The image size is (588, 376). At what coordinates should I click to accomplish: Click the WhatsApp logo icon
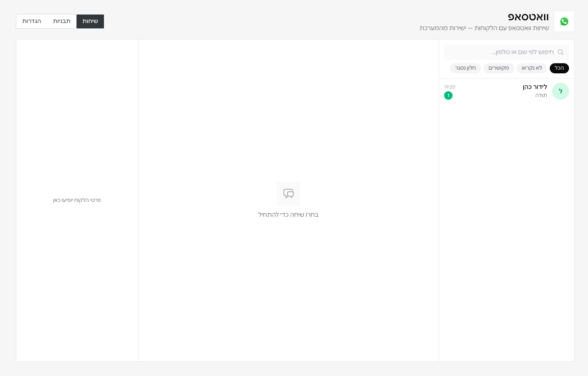pos(564,21)
